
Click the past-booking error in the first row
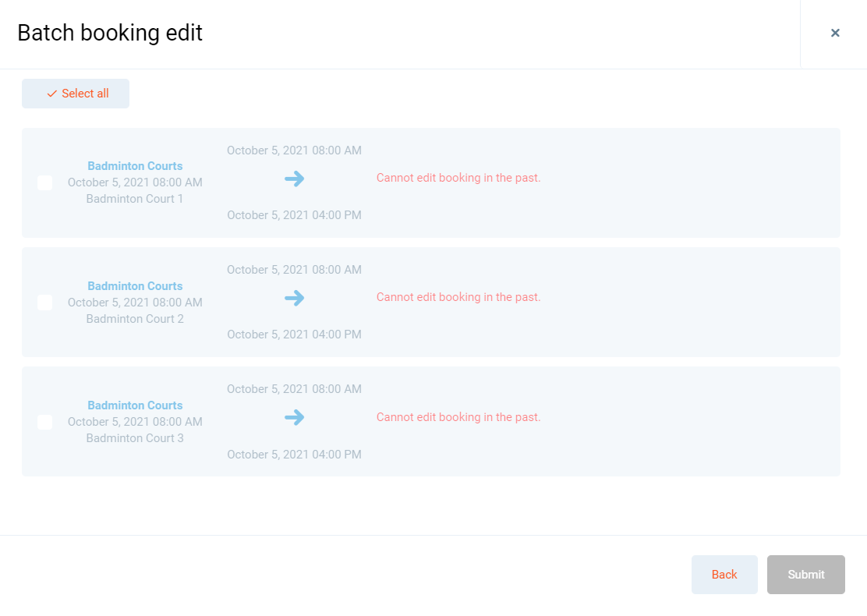point(458,178)
